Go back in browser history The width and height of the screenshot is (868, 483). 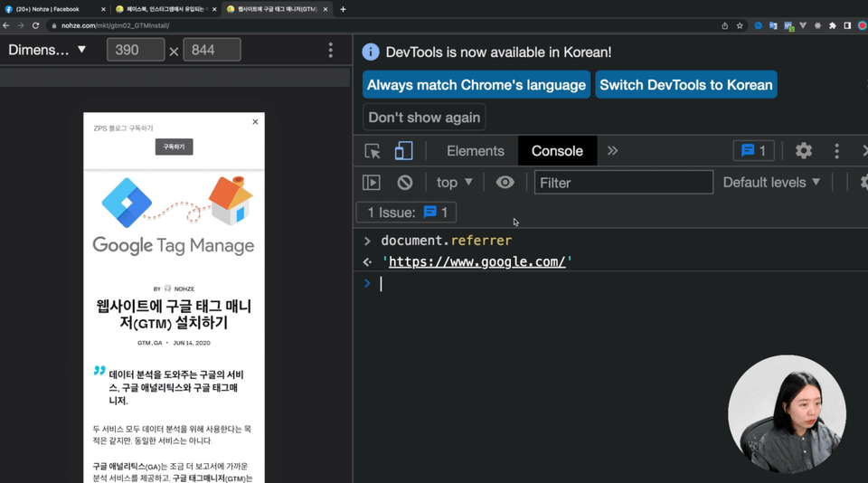coord(5,25)
